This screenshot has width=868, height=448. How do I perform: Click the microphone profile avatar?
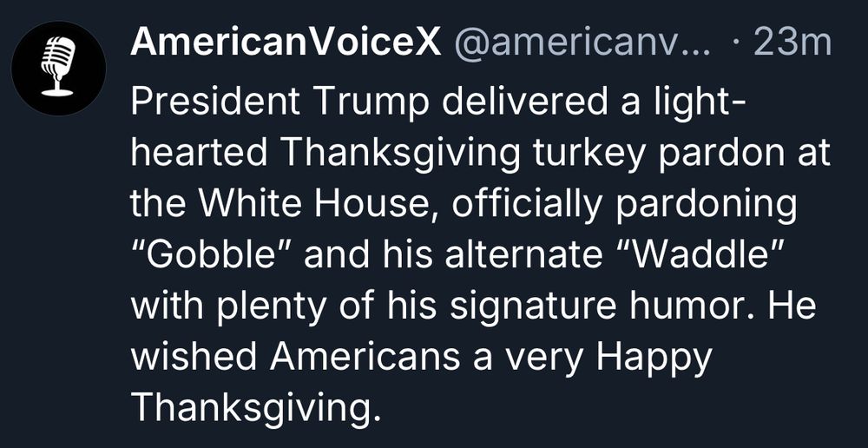(x=59, y=69)
